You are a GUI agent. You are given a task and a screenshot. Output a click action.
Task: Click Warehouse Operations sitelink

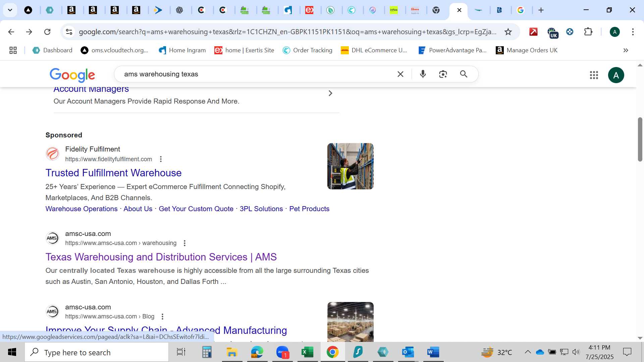[82, 209]
